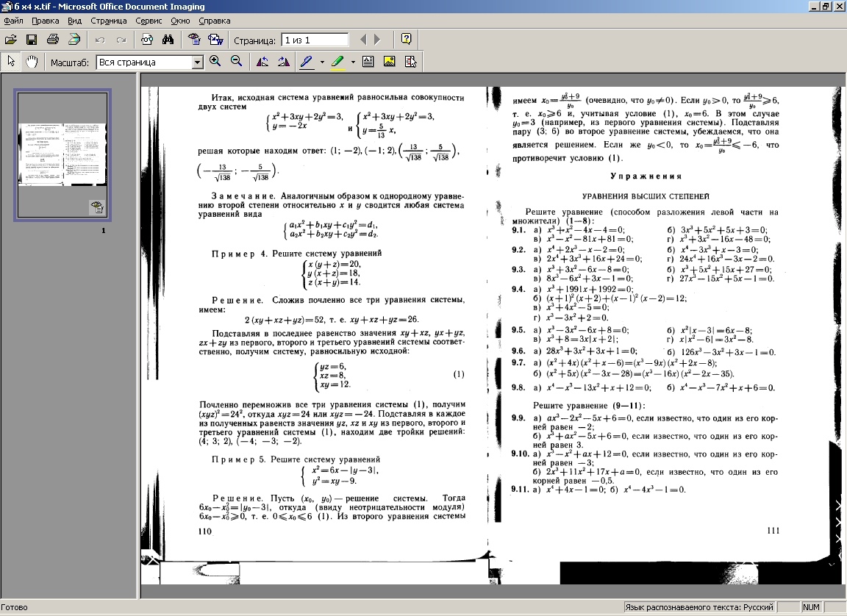Image resolution: width=847 pixels, height=616 pixels.
Task: Open the highlighter options dropdown arrow
Action: pyautogui.click(x=353, y=62)
